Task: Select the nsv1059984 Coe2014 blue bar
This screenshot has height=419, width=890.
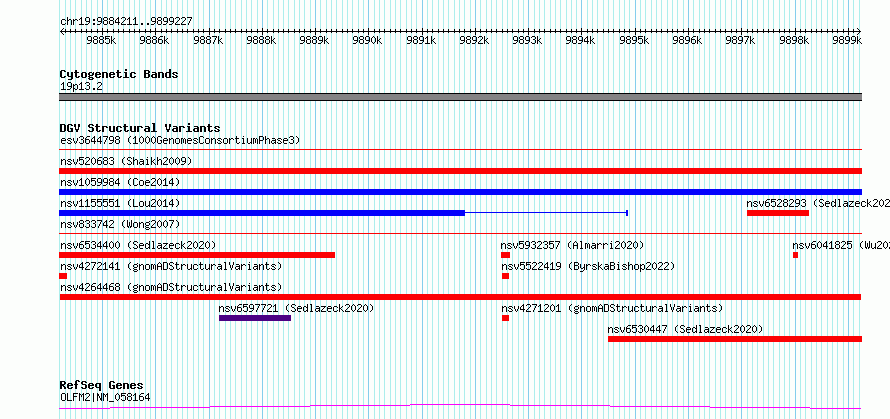Action: pos(460,192)
